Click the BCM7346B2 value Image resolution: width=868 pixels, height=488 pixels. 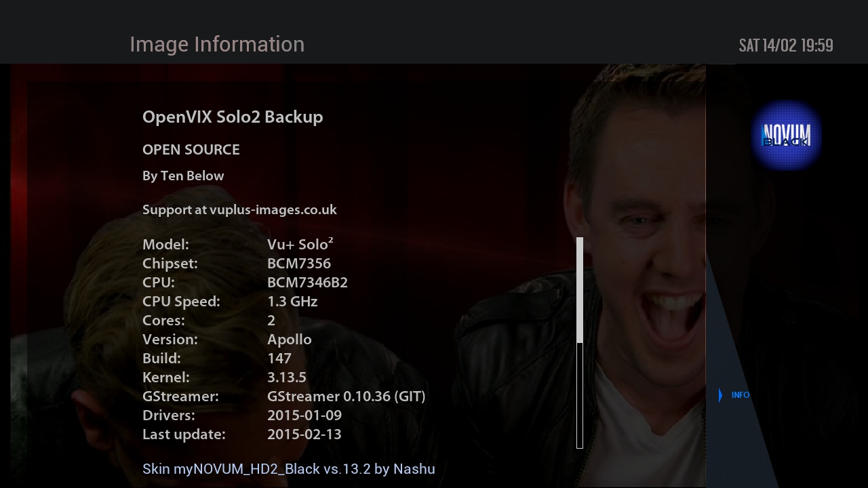click(x=307, y=283)
